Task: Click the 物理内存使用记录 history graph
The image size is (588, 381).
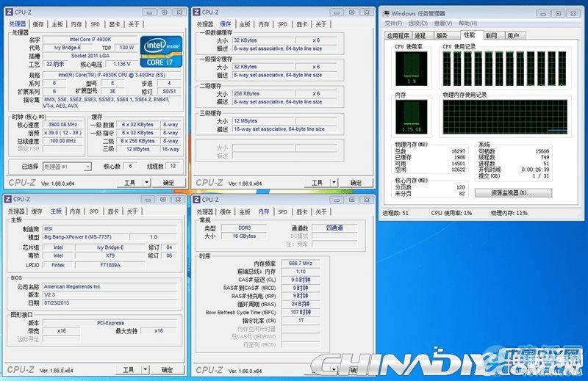Action: point(505,117)
